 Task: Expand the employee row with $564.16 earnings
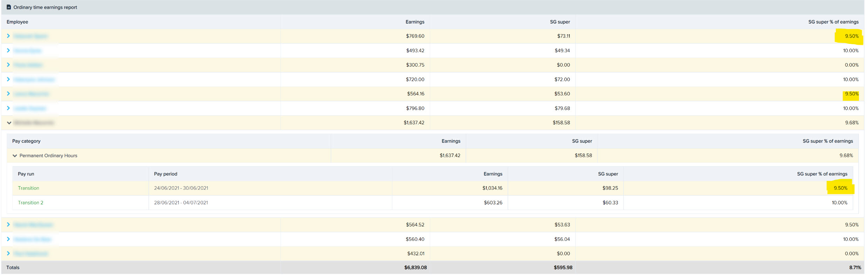coord(8,94)
